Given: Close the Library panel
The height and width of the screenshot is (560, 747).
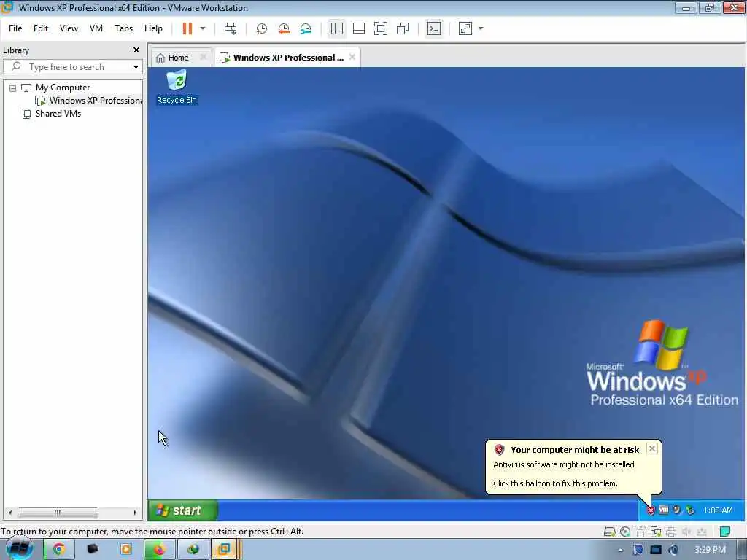Looking at the screenshot, I should pyautogui.click(x=136, y=50).
